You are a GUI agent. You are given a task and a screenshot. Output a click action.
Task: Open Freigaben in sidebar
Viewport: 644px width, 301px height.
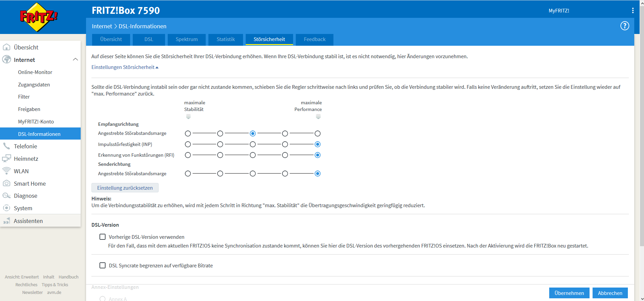(29, 109)
